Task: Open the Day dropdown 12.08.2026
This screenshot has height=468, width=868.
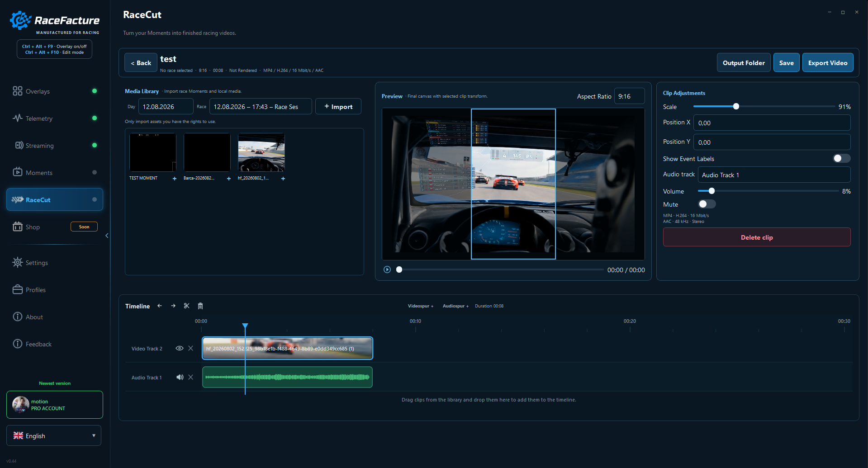Action: click(x=166, y=107)
